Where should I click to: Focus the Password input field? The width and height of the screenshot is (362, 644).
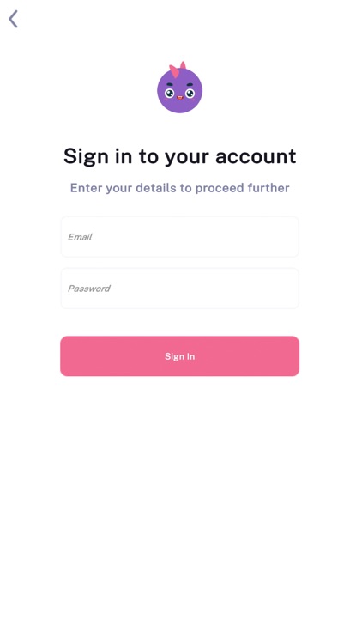click(180, 289)
